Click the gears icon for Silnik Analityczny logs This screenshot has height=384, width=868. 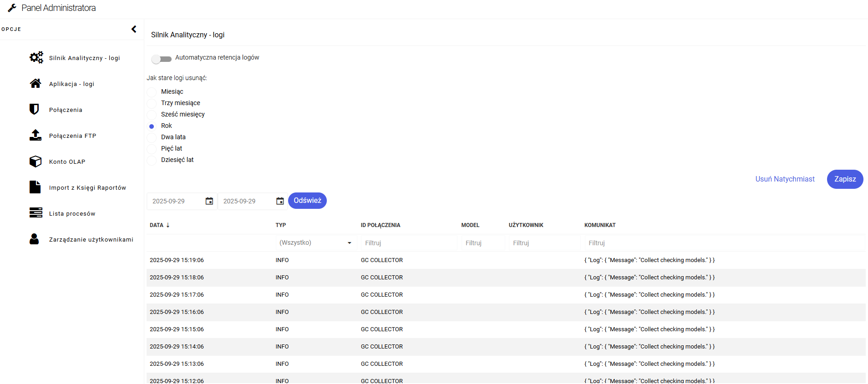tap(36, 58)
